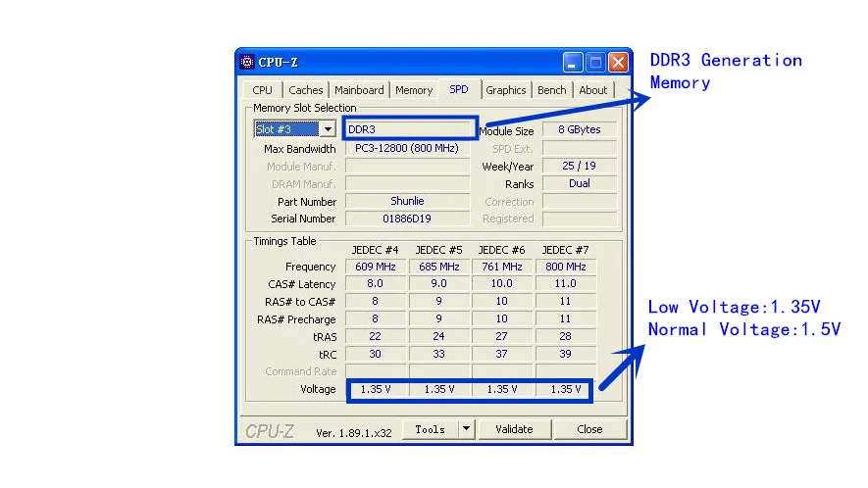868x488 pixels.
Task: Click the empty Module Manuf. field
Action: click(x=407, y=166)
